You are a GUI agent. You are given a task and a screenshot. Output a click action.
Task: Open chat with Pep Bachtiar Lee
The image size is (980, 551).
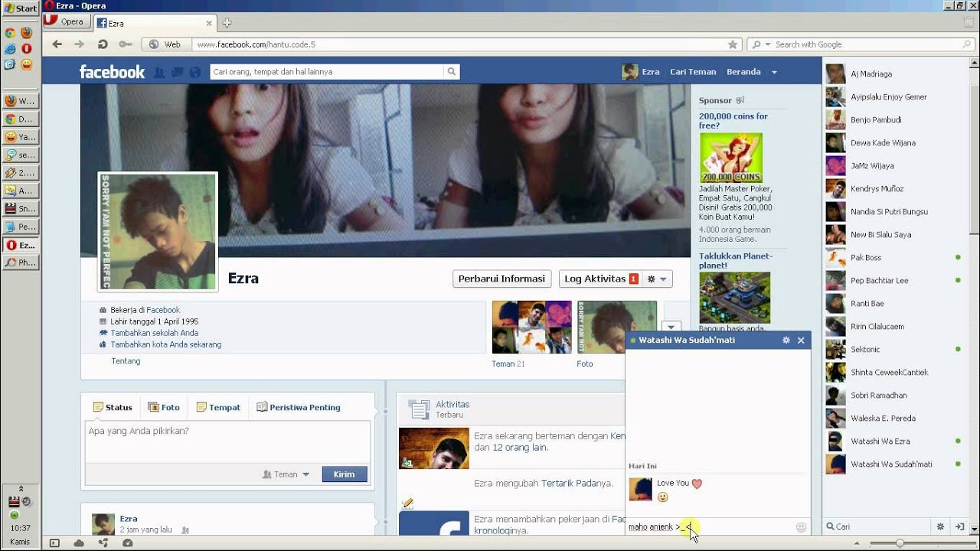(x=893, y=281)
